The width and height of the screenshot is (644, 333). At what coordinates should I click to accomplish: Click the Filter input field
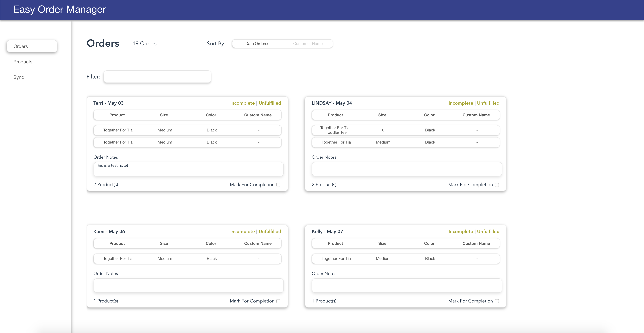click(157, 77)
